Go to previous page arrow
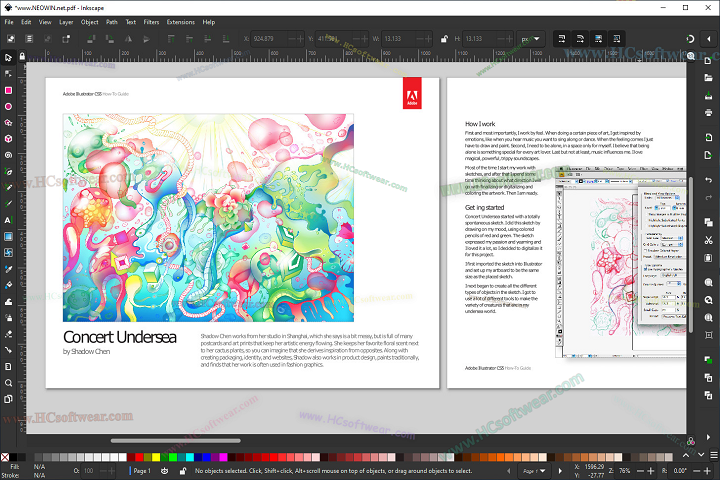 tap(508, 471)
